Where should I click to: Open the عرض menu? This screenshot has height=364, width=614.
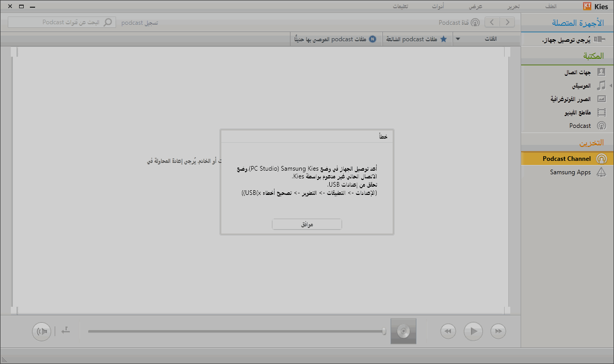coord(475,6)
